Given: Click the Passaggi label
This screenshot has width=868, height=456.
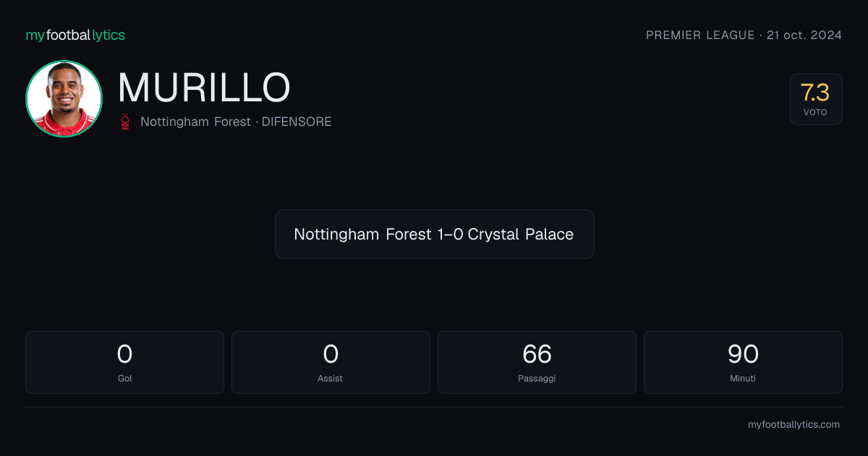Looking at the screenshot, I should pos(537,378).
